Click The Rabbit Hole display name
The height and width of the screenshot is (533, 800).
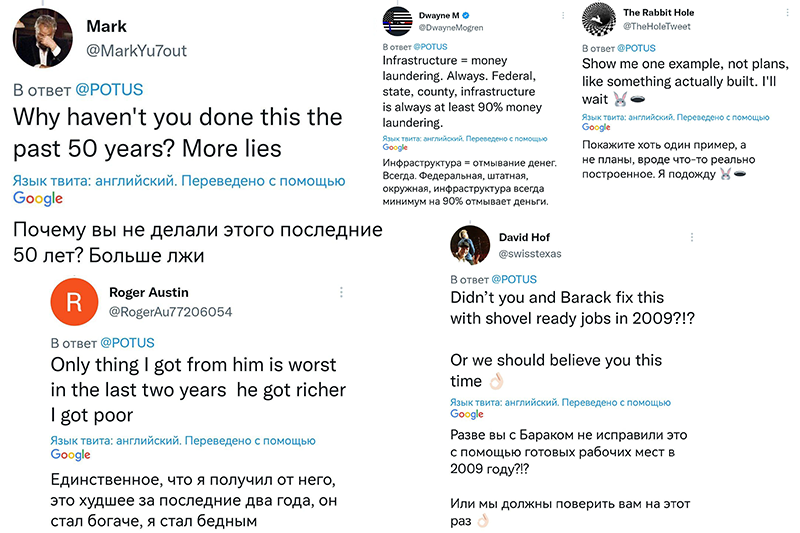point(658,13)
